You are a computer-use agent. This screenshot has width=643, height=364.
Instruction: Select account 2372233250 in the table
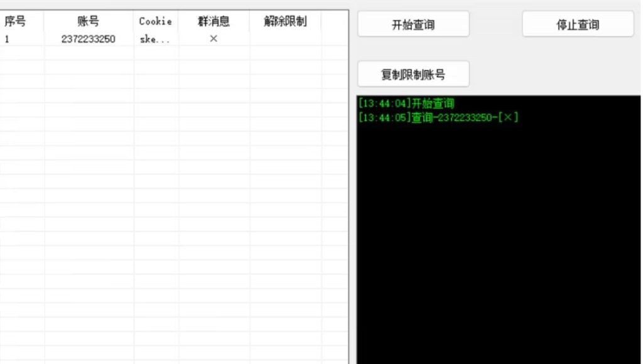88,40
